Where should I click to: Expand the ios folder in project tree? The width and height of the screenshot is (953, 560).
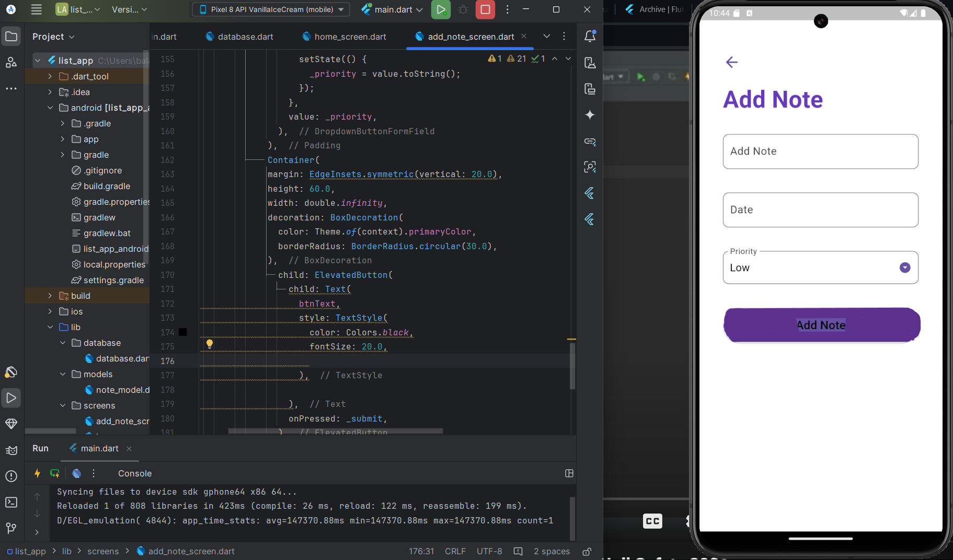(50, 311)
